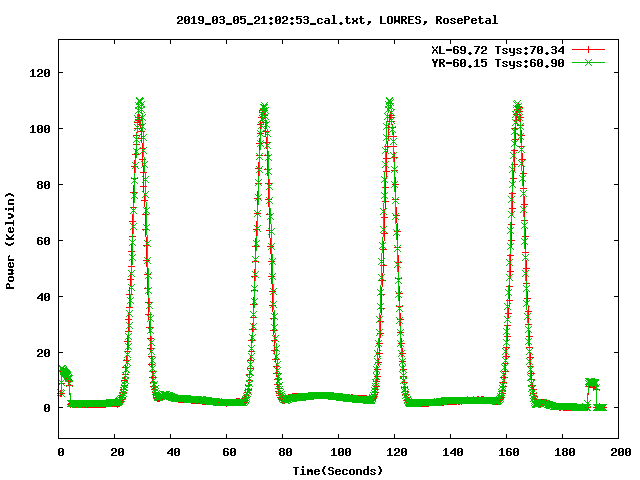Image resolution: width=640 pixels, height=480 pixels.
Task: Click the top of the second power peak, between 60 and 80 seconds
Action: click(264, 108)
